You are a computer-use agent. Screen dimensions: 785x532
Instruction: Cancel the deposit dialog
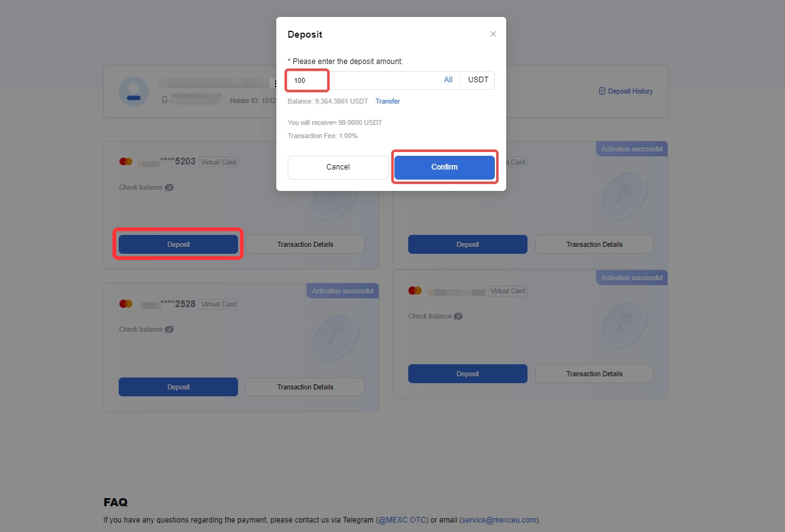tap(338, 167)
